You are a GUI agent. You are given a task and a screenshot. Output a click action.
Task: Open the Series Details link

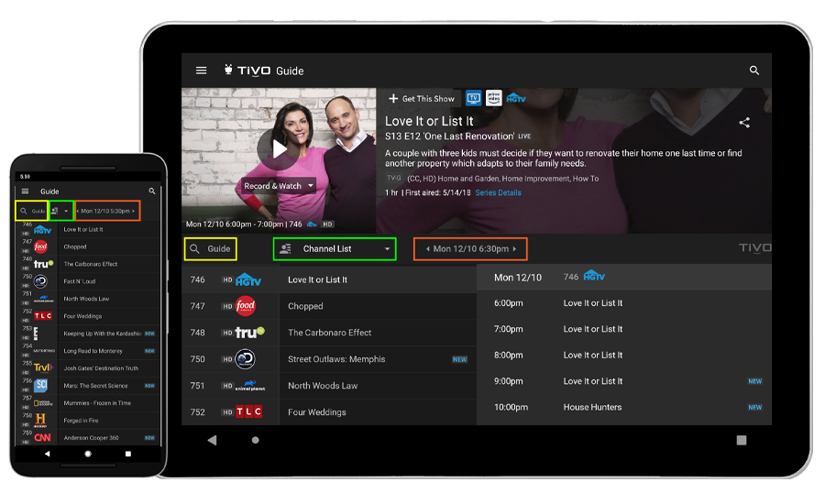pos(498,192)
